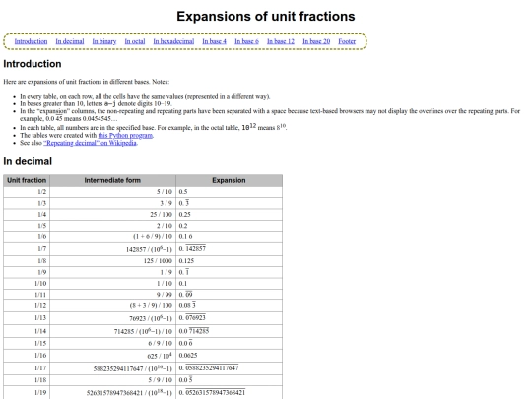Screen dimensions: 532x399
Task: Click the 1/15 unit fraction cell
Action: click(27, 343)
